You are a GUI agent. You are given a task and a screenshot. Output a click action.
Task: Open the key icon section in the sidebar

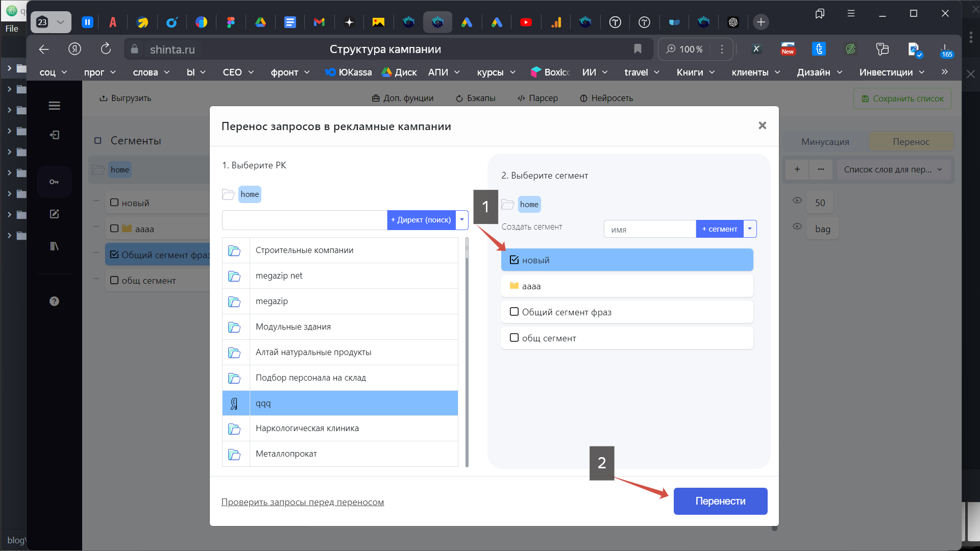point(54,182)
